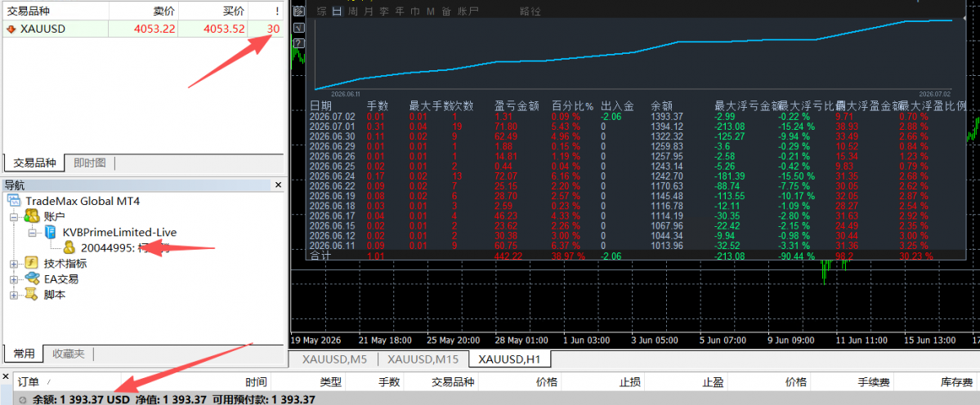Select the 币 statistics tab
The width and height of the screenshot is (980, 405).
click(414, 11)
